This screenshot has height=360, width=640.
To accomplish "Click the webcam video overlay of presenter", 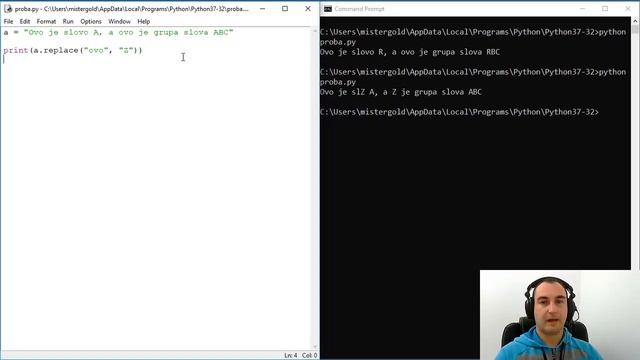I will coord(560,315).
